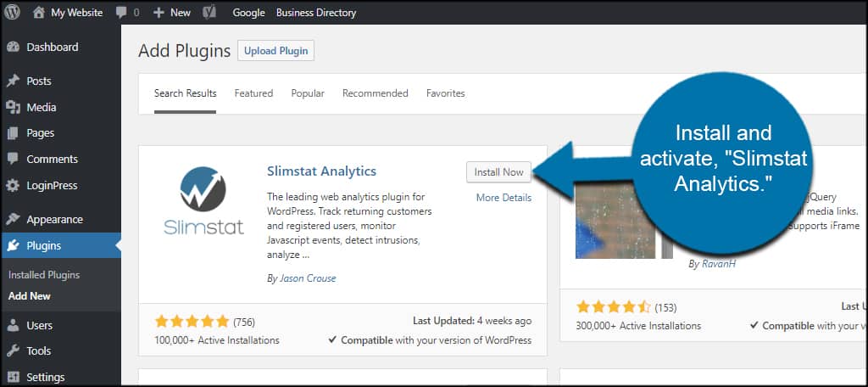Click the plus New icon
Screen dimensions: 868x387
(x=159, y=13)
